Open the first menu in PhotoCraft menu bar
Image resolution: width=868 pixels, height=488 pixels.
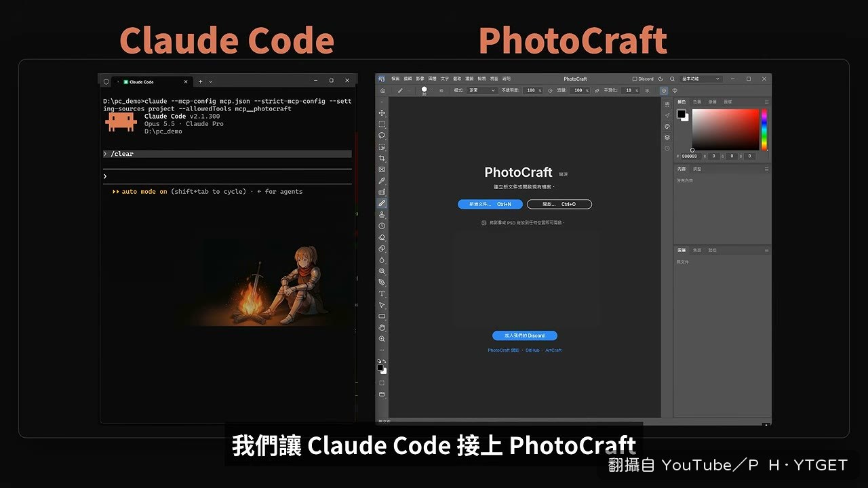coord(395,79)
